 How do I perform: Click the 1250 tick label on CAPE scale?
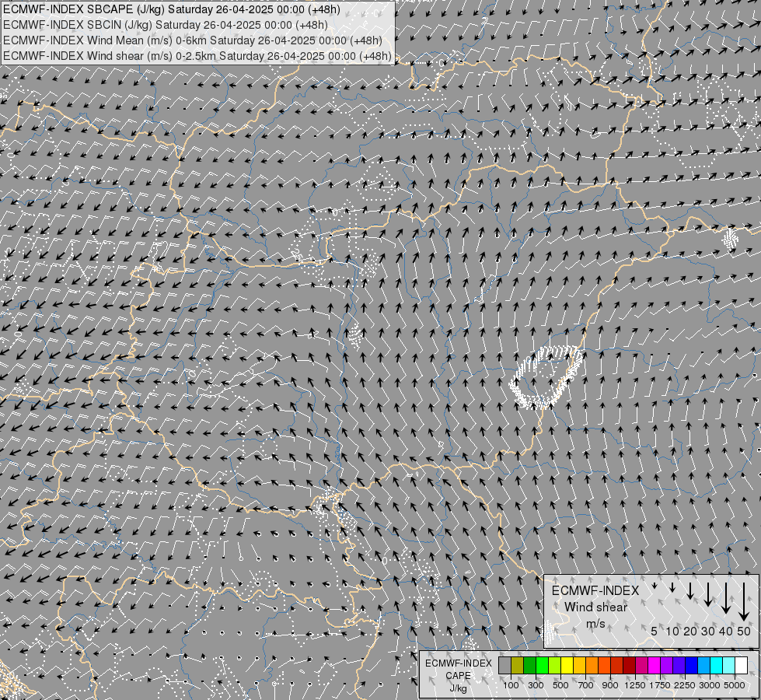635,685
